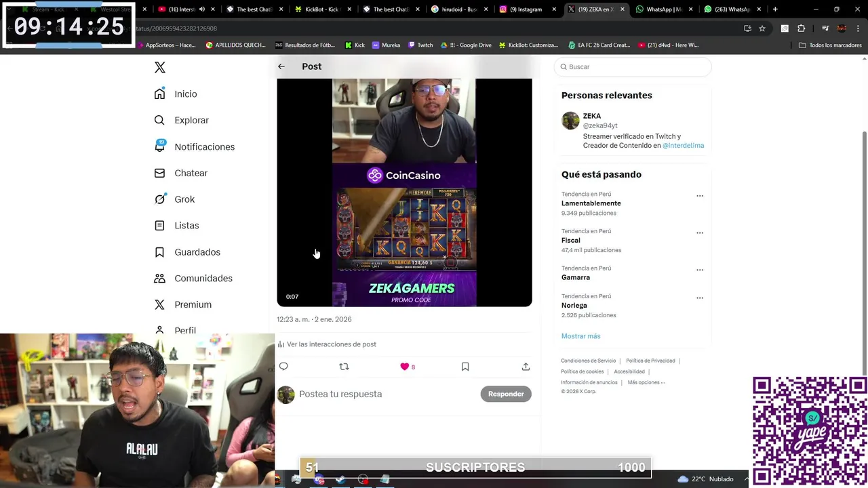The image size is (868, 488).
Task: Open more options for Lamentablemente trend
Action: [x=700, y=196]
